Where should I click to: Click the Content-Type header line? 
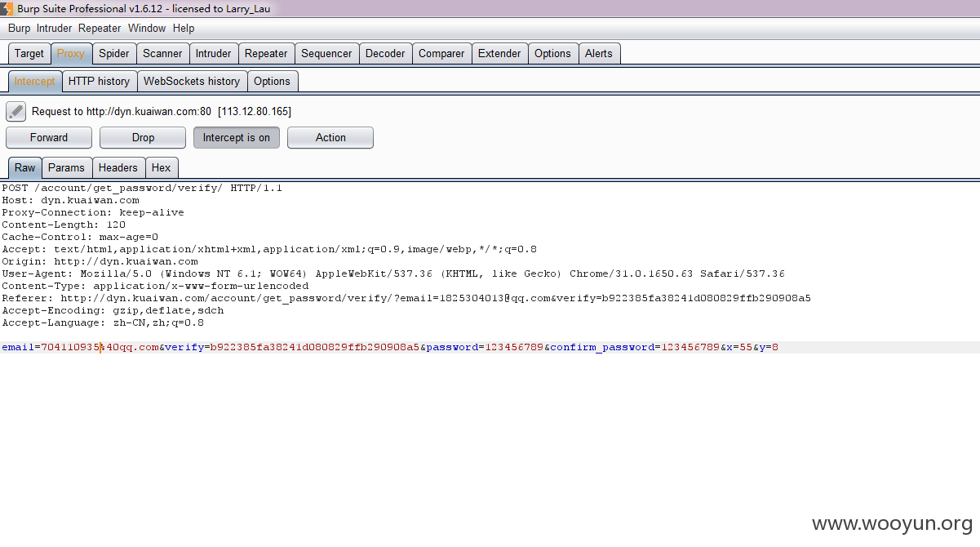coord(155,286)
